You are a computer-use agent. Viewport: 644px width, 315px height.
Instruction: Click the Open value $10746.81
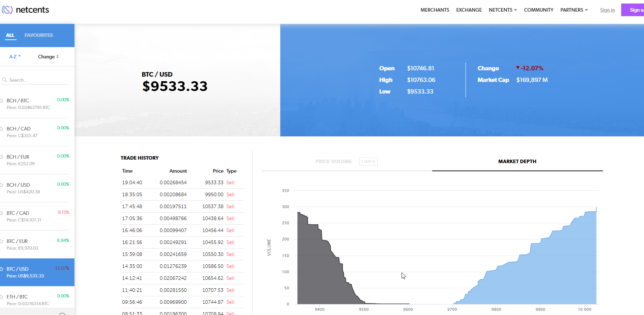[x=421, y=68]
